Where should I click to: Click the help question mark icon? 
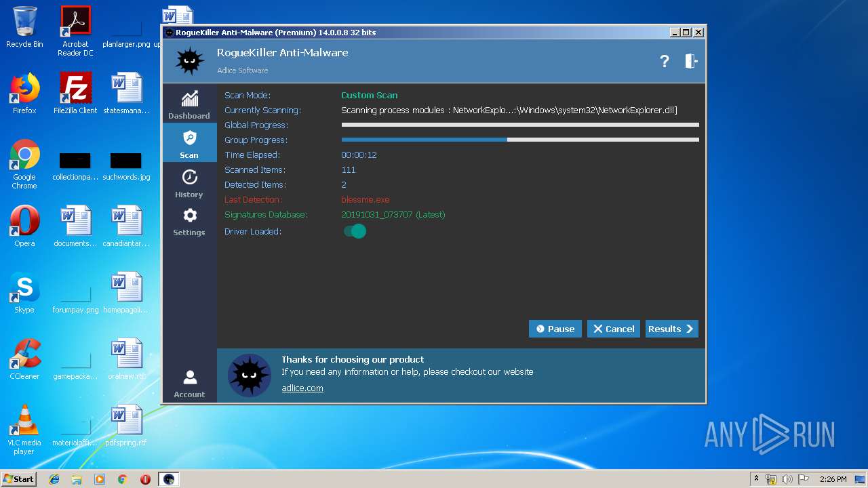(665, 61)
